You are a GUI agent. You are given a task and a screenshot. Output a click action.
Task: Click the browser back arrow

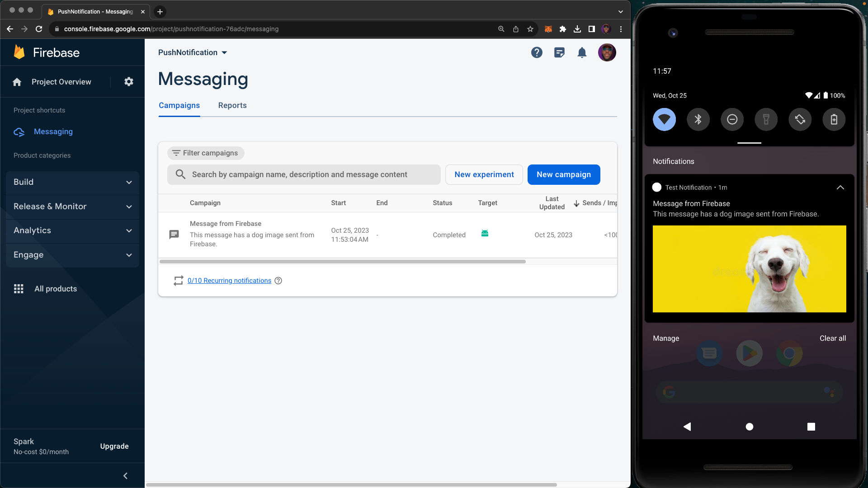point(10,29)
